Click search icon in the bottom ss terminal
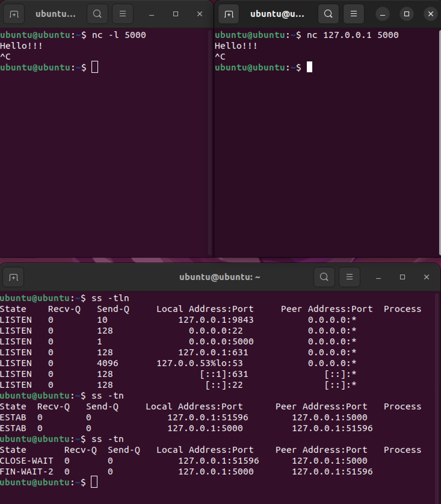The image size is (441, 504). pos(324,277)
